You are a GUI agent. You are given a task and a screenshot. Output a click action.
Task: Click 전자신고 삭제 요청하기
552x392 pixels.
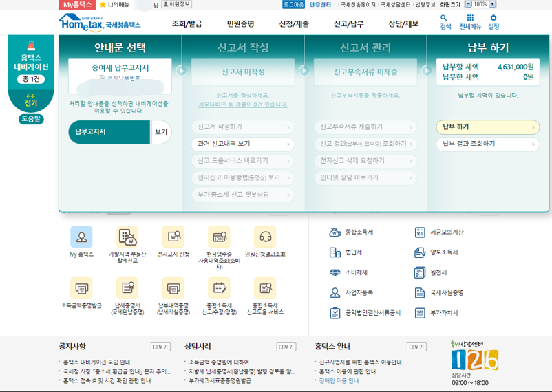point(365,161)
